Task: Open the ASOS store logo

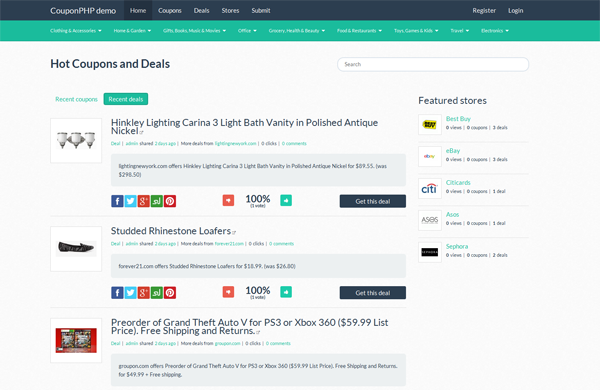Action: (430, 220)
